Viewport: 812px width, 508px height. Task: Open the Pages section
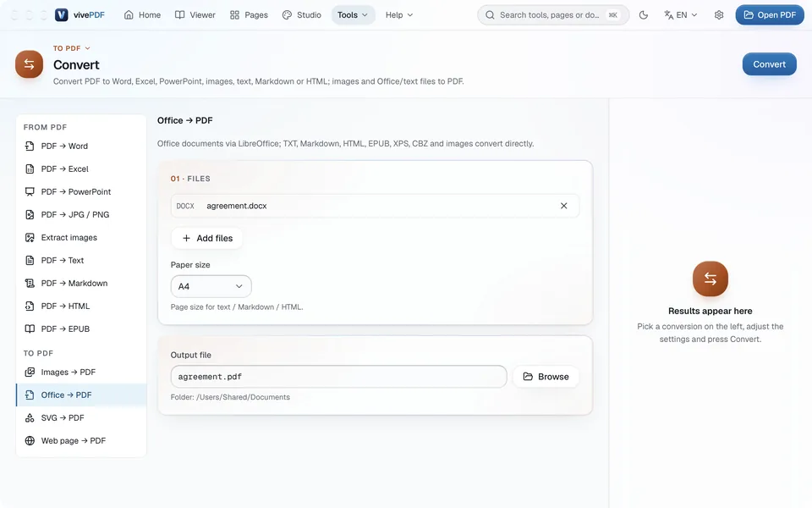249,15
